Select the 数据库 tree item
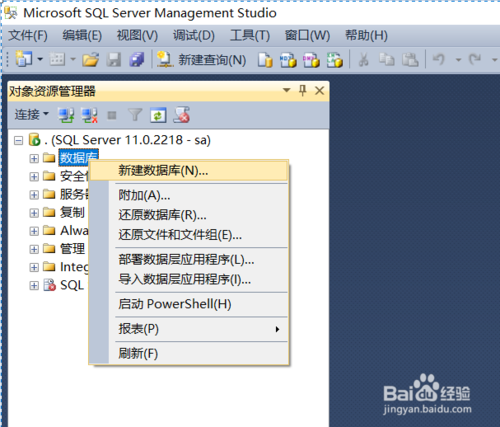 tap(79, 157)
